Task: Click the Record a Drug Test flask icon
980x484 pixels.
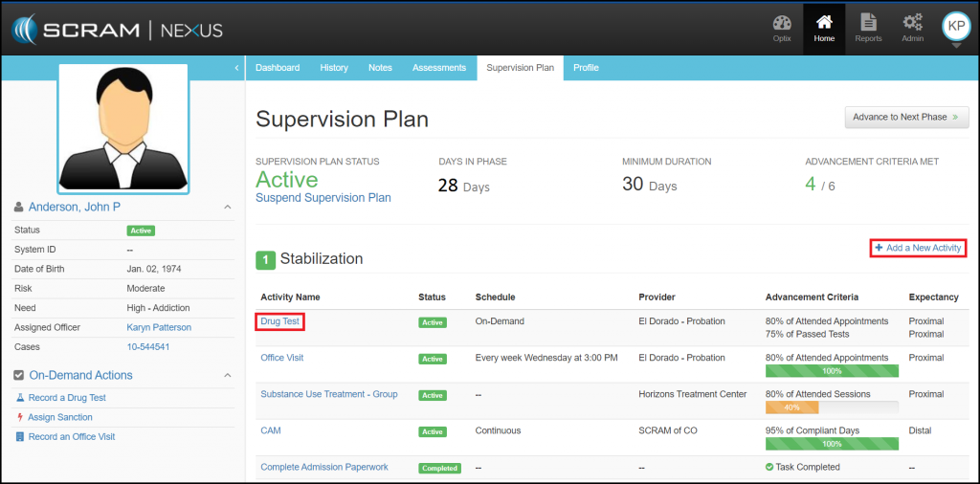Action: click(19, 398)
